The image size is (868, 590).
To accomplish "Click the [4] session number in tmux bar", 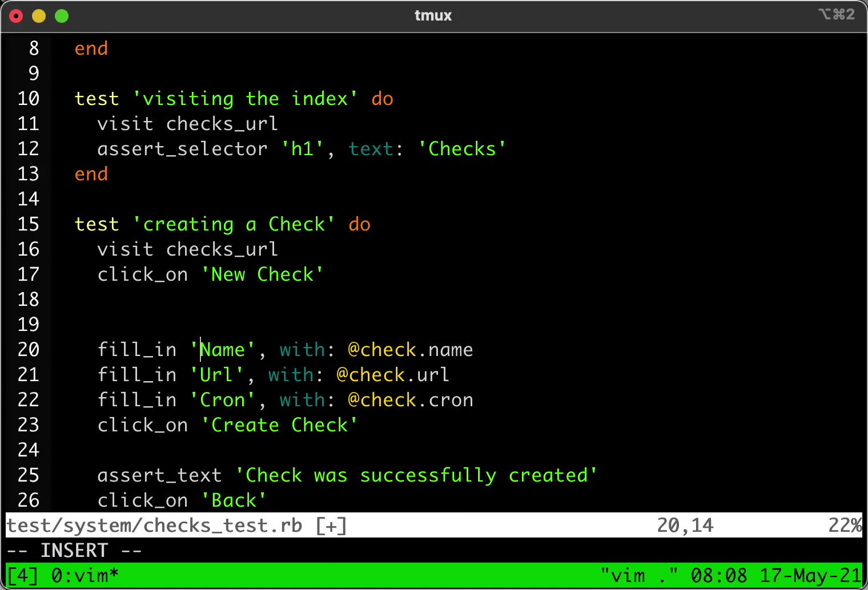I will point(21,575).
